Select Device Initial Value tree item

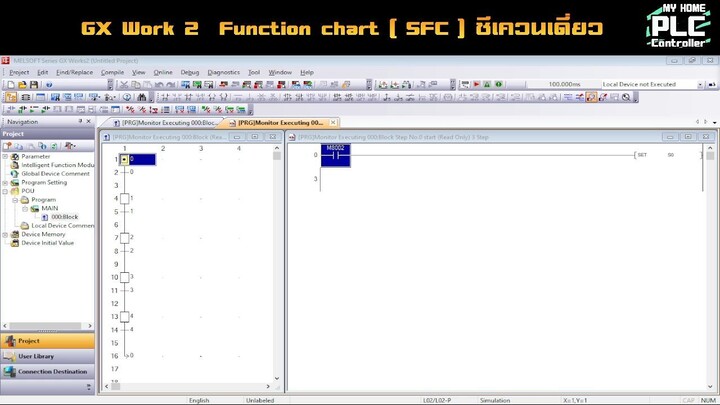47,243
